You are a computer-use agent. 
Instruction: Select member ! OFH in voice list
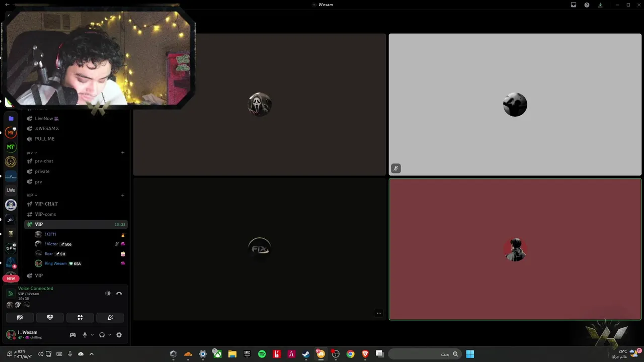[79, 234]
